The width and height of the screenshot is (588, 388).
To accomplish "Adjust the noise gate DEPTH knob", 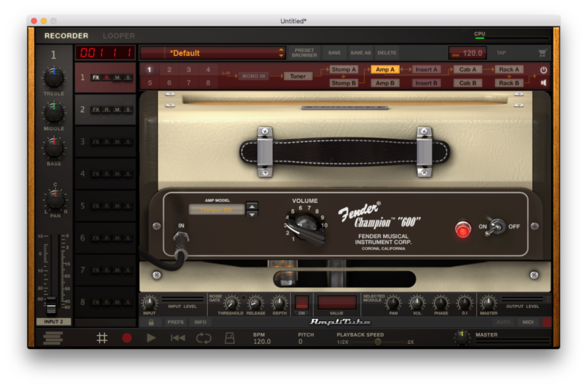I will pos(279,303).
